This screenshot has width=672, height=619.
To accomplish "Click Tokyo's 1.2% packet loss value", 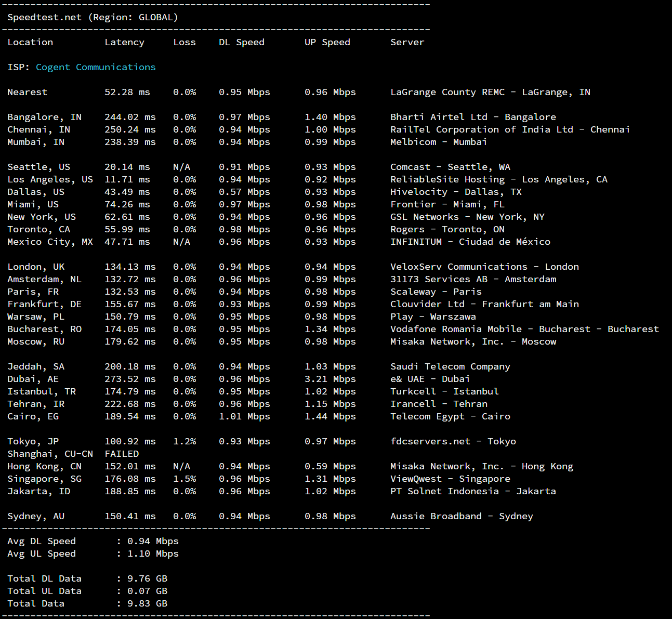I will (x=185, y=441).
